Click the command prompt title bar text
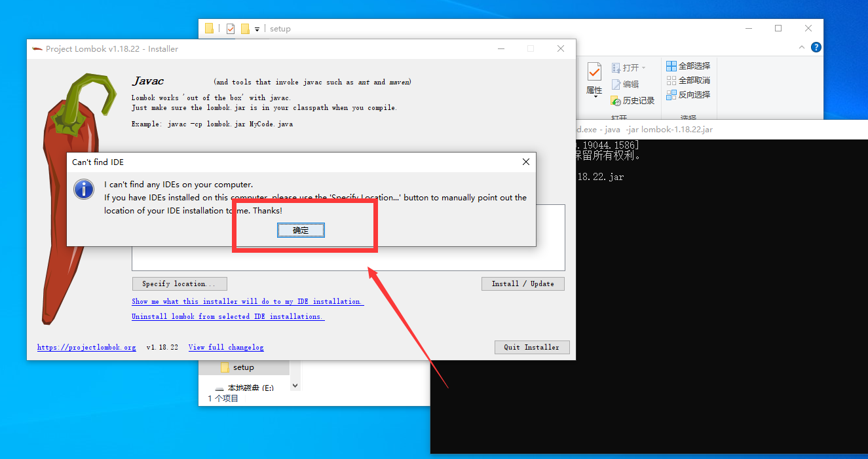868x459 pixels. 644,129
